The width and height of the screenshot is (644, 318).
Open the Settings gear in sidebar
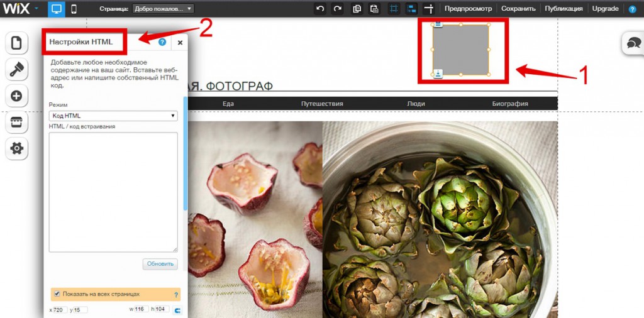pos(16,148)
